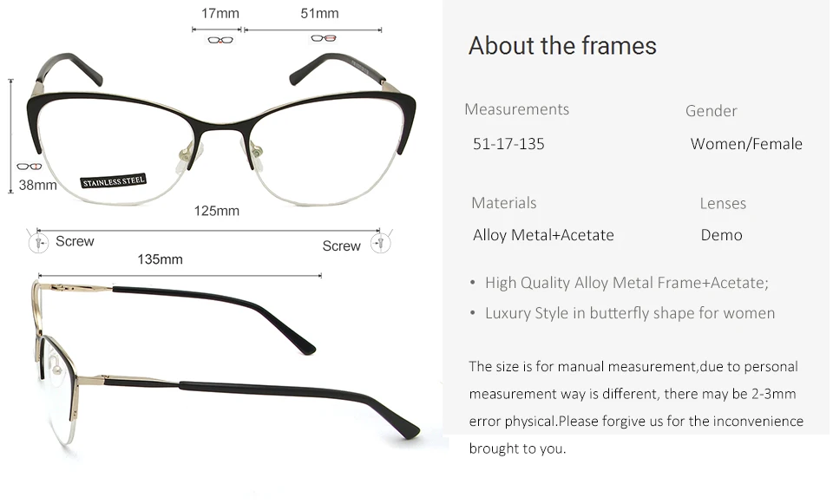Click the 125mm frame width label
833x504 pixels.
point(217,211)
